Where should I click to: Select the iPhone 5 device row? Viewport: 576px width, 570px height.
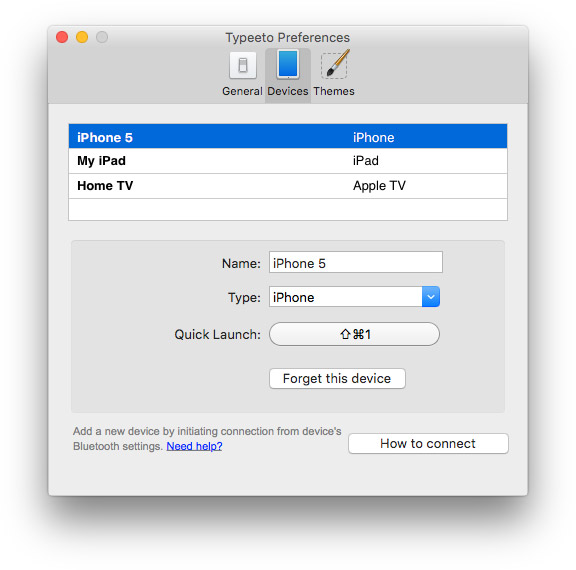click(288, 136)
